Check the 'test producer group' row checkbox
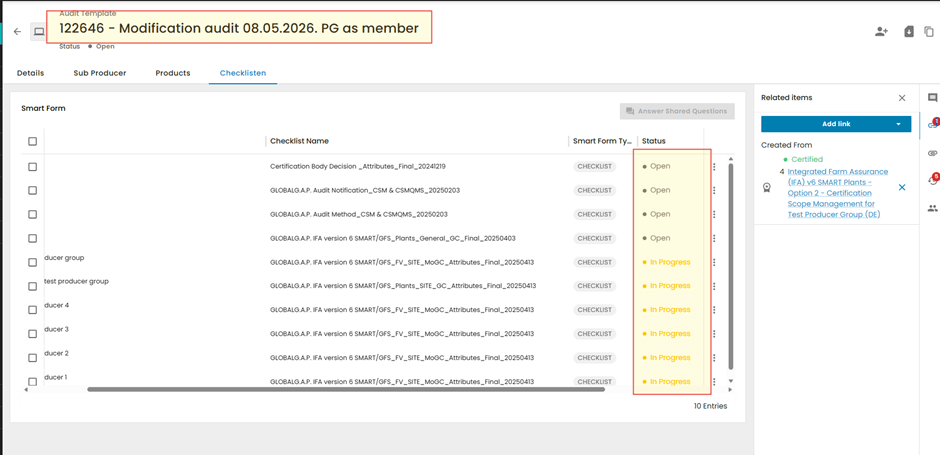Screen dimensions: 940x455 coord(32,287)
